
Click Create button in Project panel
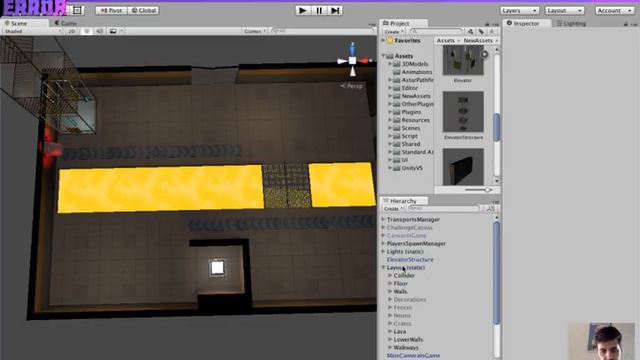click(393, 31)
